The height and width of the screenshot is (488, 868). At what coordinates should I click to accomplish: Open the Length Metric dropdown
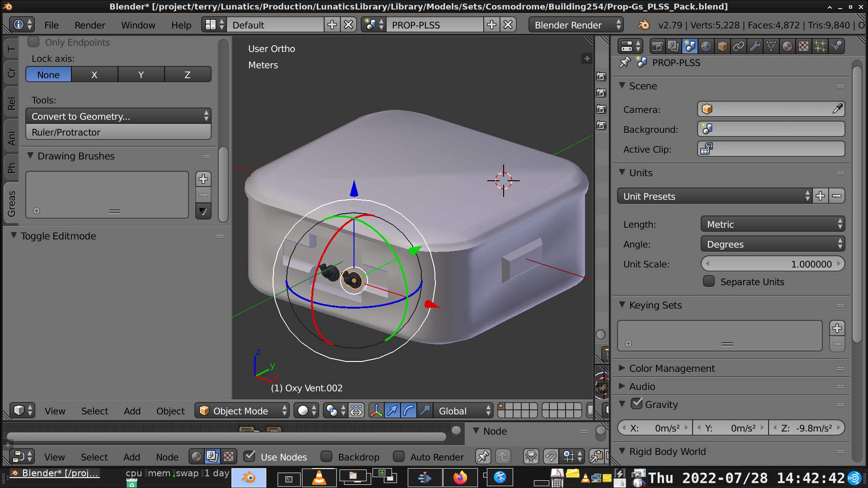coord(772,224)
